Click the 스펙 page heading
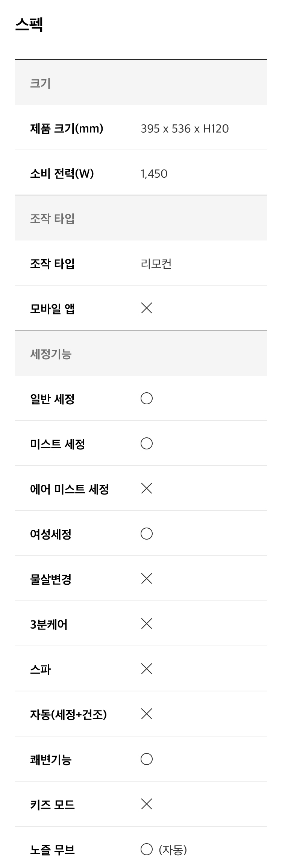The height and width of the screenshot is (868, 282). point(29,24)
